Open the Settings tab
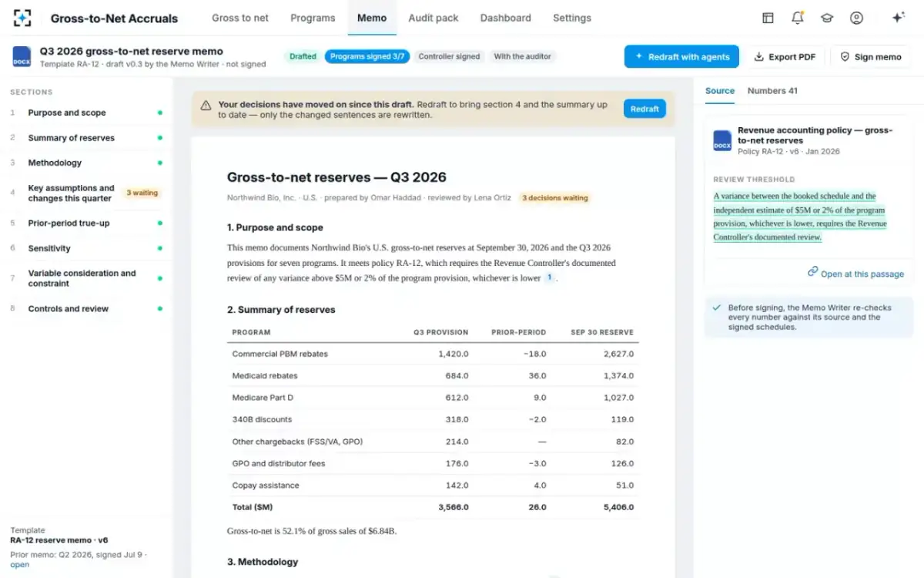This screenshot has height=578, width=924. click(572, 18)
